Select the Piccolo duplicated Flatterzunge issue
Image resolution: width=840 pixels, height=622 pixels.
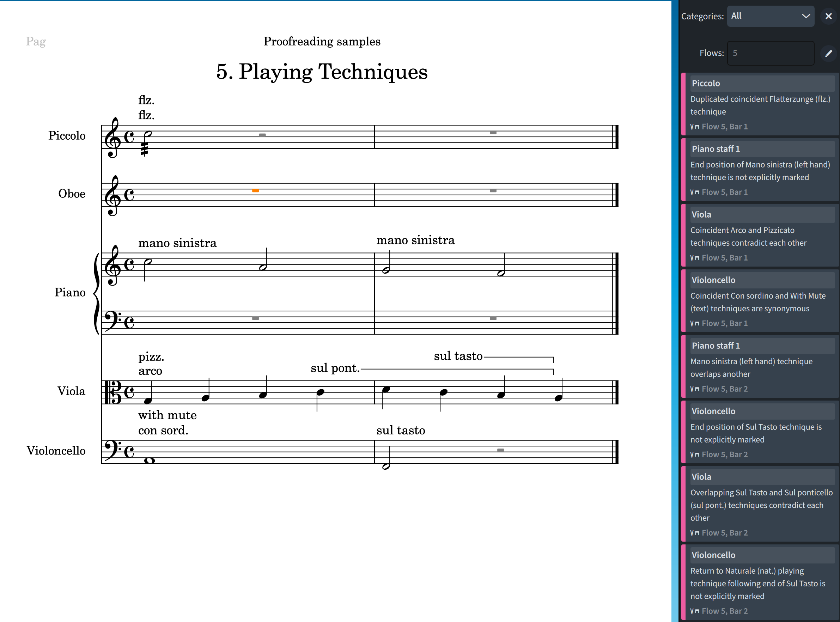[x=760, y=105]
